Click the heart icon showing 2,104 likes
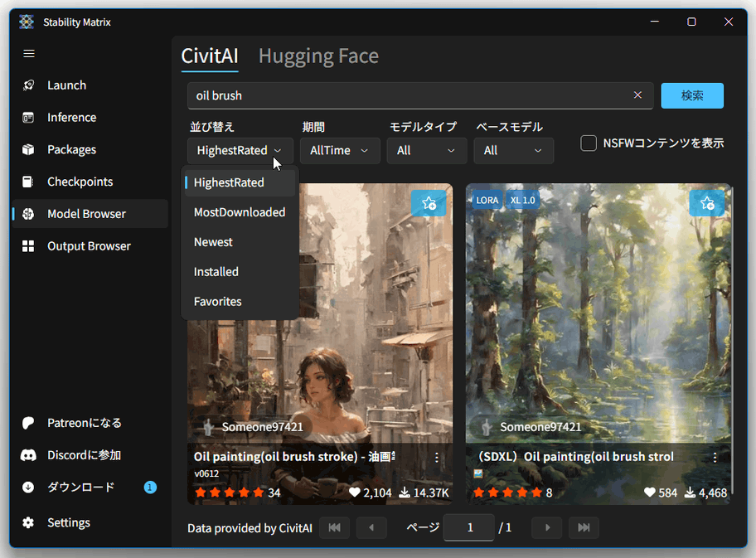The width and height of the screenshot is (756, 558). [x=355, y=492]
